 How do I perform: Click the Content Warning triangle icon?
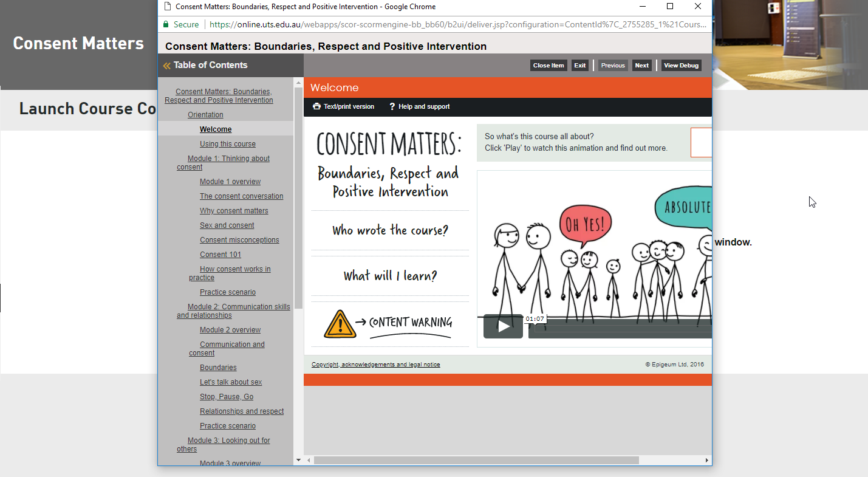(340, 323)
